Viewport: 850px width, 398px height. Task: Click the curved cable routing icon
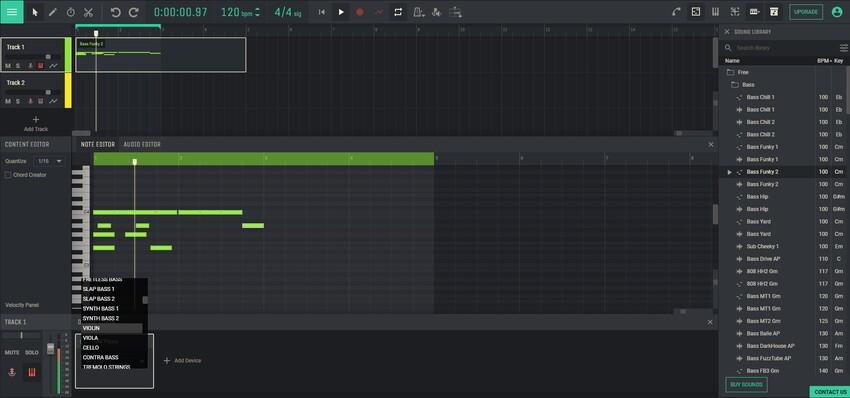click(676, 12)
